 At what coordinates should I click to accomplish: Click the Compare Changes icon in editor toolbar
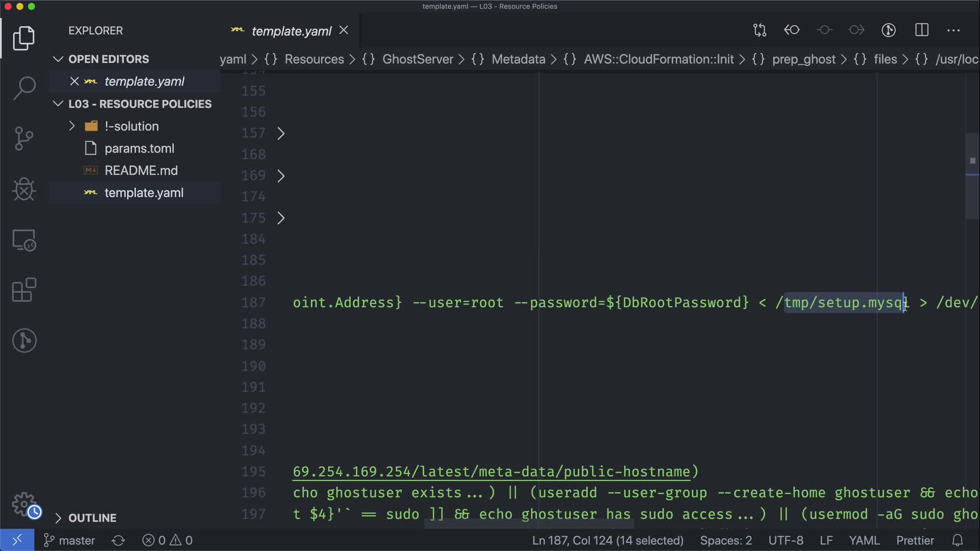[x=759, y=30]
